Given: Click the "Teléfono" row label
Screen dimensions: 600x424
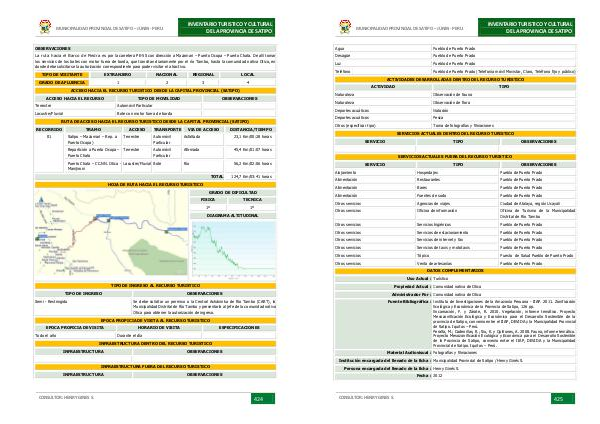Looking at the screenshot, I should [x=342, y=72].
